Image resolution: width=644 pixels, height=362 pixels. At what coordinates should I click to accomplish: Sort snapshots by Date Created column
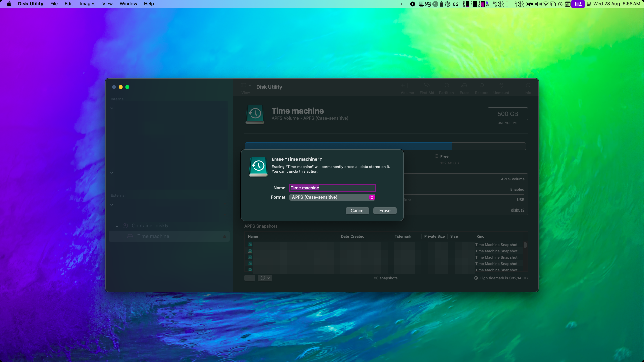point(353,236)
